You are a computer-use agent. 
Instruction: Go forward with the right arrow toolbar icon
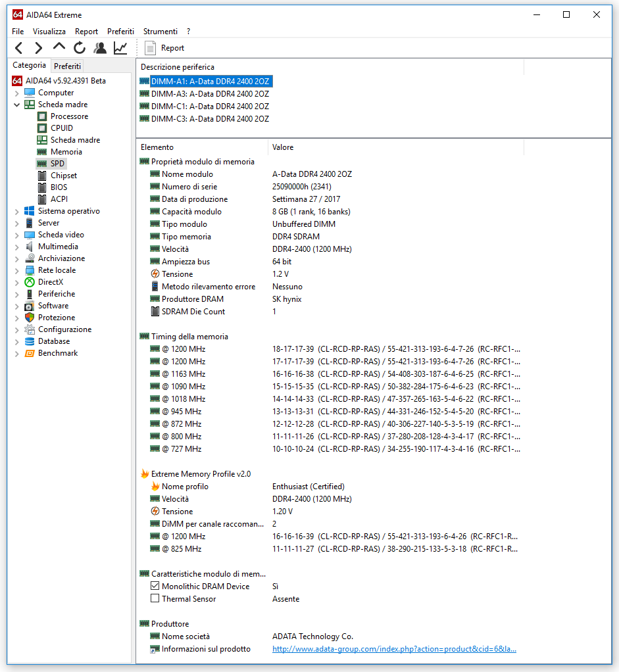pyautogui.click(x=39, y=47)
